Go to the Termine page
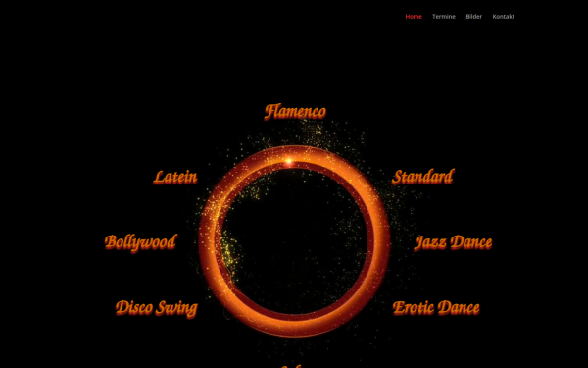This screenshot has width=588, height=368. click(444, 16)
